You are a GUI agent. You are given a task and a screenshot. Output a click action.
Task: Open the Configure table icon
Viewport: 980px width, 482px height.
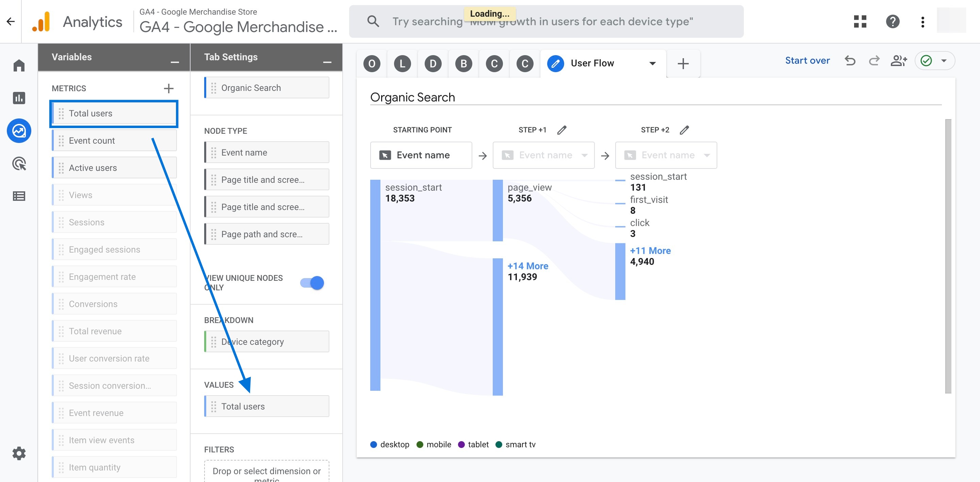[19, 196]
